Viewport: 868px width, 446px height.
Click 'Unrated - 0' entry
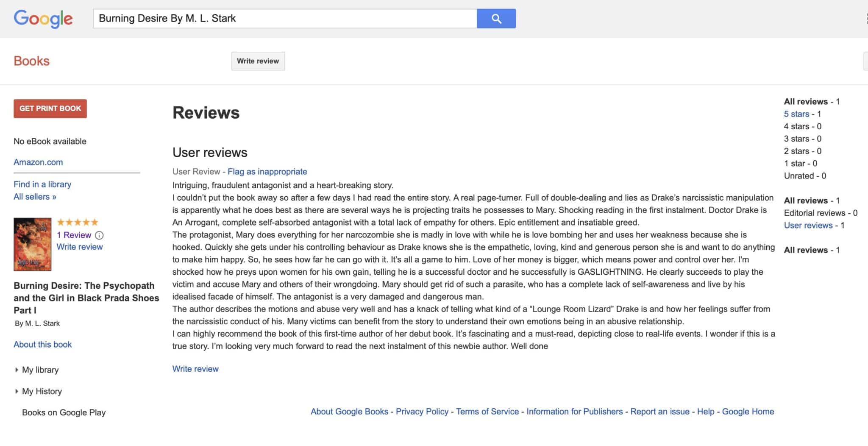pos(805,176)
